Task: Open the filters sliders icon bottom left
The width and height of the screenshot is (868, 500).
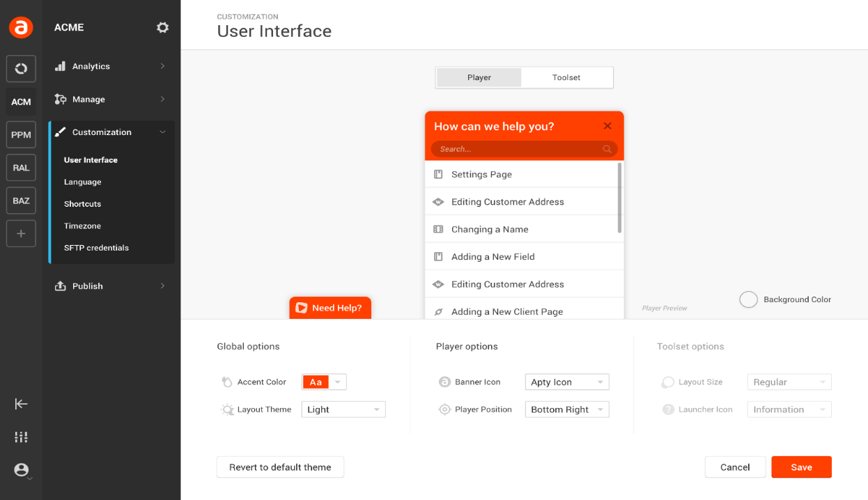Action: pos(20,437)
